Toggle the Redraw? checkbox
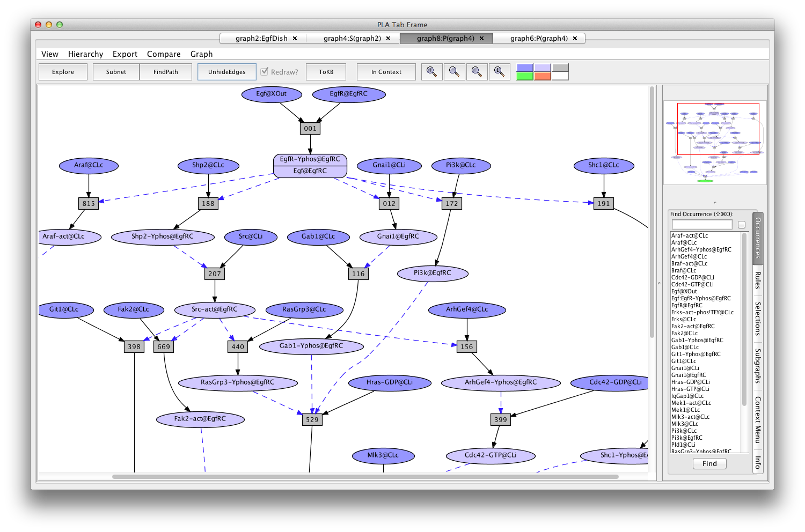The height and width of the screenshot is (532, 805). (x=265, y=71)
